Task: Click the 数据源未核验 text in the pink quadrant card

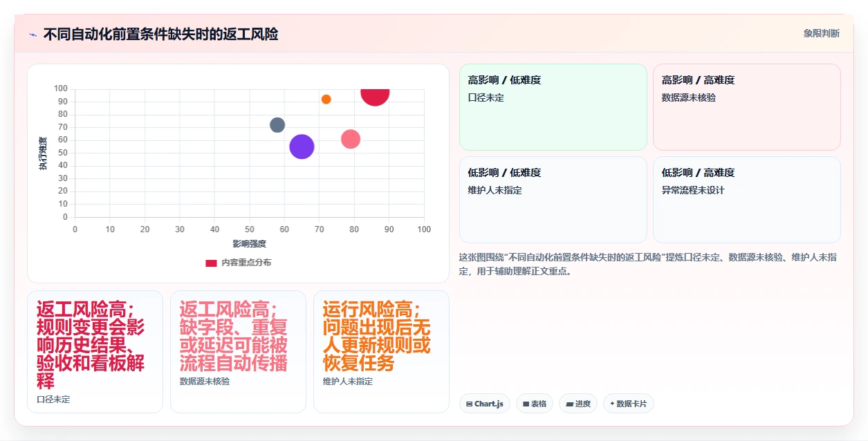Action: coord(689,98)
